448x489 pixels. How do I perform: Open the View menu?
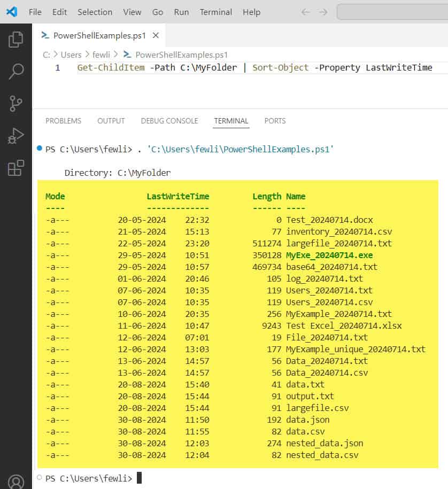[132, 12]
